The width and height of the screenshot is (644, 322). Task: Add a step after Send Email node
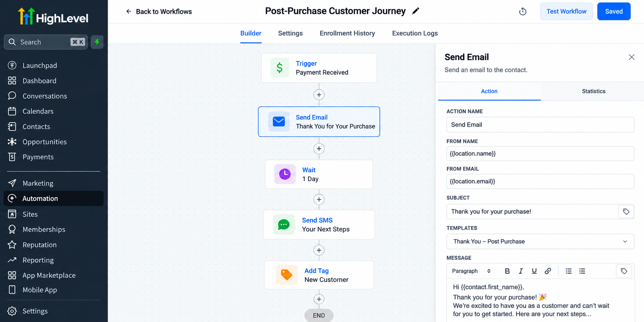click(x=319, y=148)
